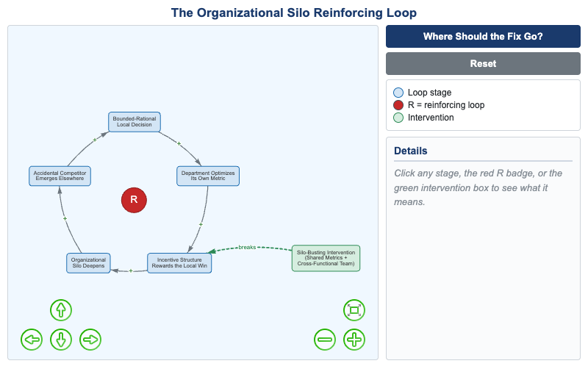
Task: Click the blue Loop stage legend circle
Action: coord(398,93)
